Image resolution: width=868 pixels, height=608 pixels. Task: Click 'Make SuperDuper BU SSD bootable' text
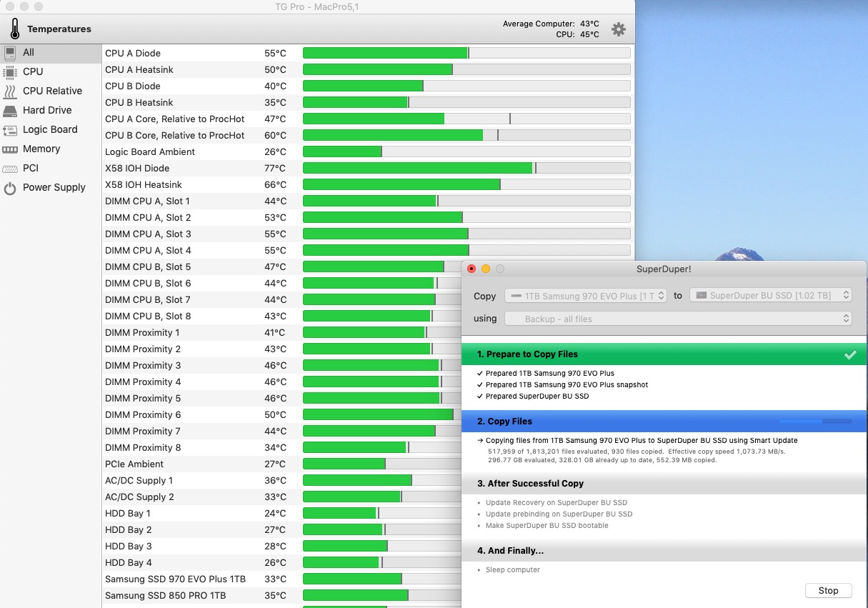(547, 526)
